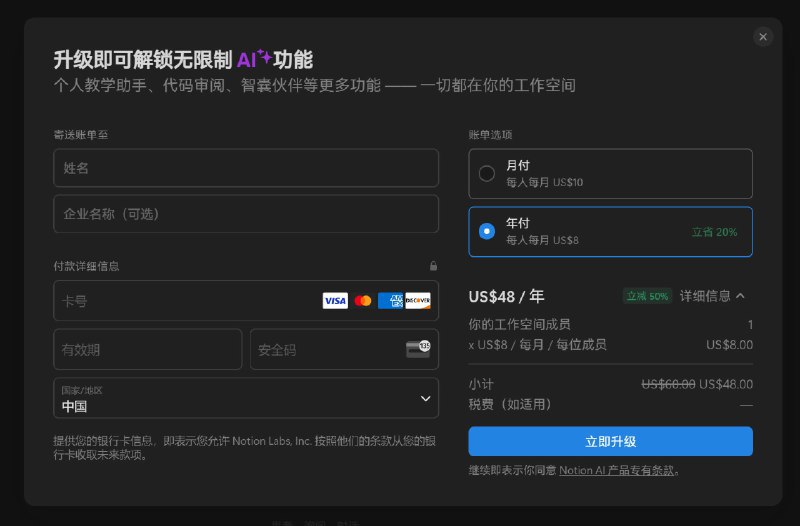Image resolution: width=800 pixels, height=526 pixels.
Task: Click the 你的工作空间成员 row label
Action: [519, 324]
